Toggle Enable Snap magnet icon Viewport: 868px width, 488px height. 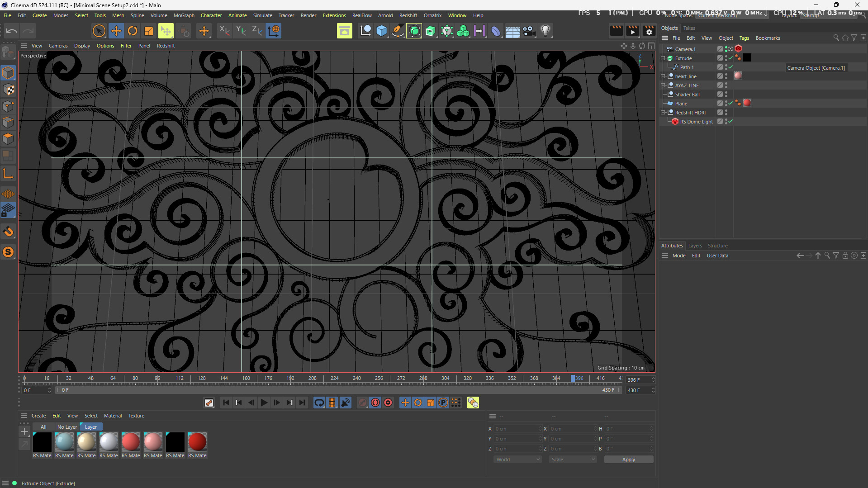8,232
